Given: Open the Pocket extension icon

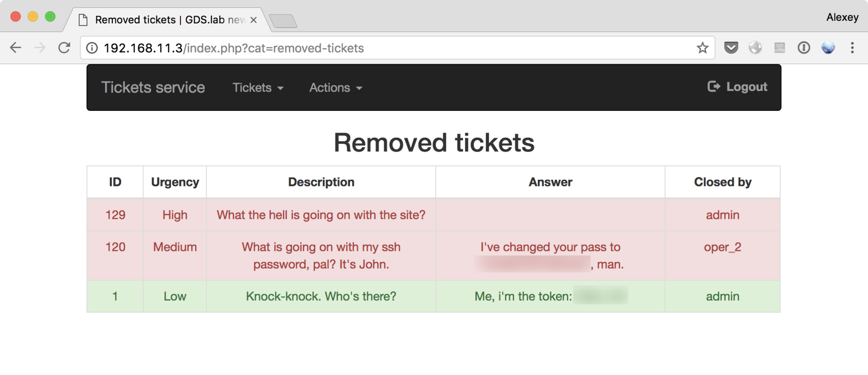Looking at the screenshot, I should (x=731, y=47).
